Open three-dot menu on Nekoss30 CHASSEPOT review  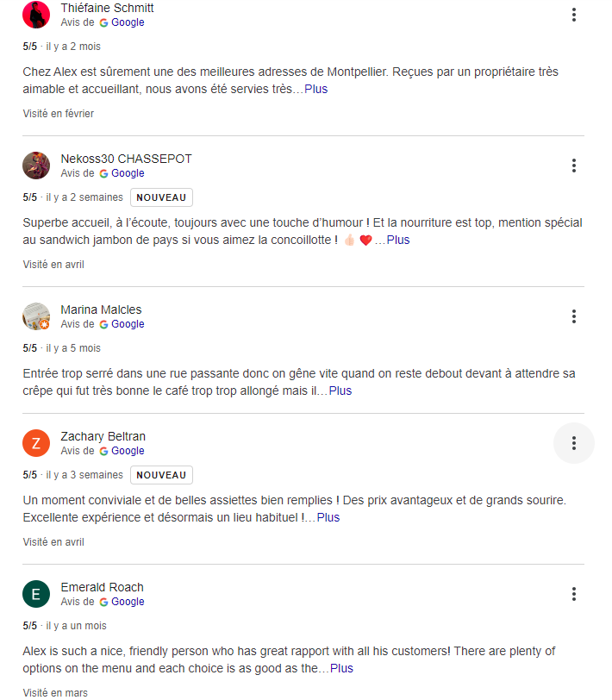[x=573, y=166]
